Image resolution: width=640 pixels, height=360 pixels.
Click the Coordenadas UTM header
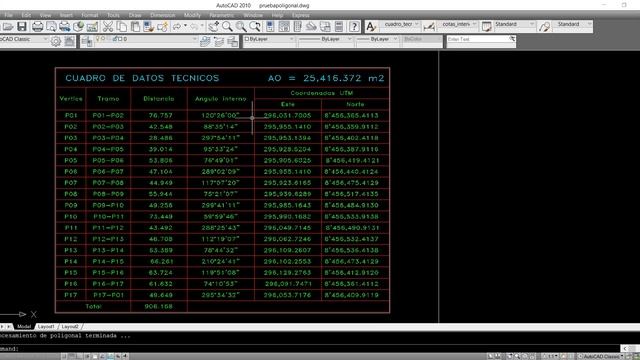pyautogui.click(x=322, y=93)
